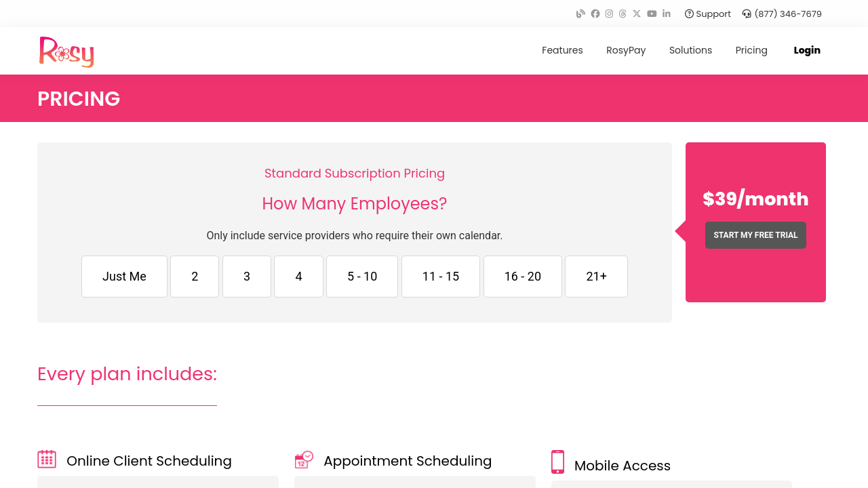Pick the 21+ employees option
Viewport: 868px width, 488px height.
596,277
